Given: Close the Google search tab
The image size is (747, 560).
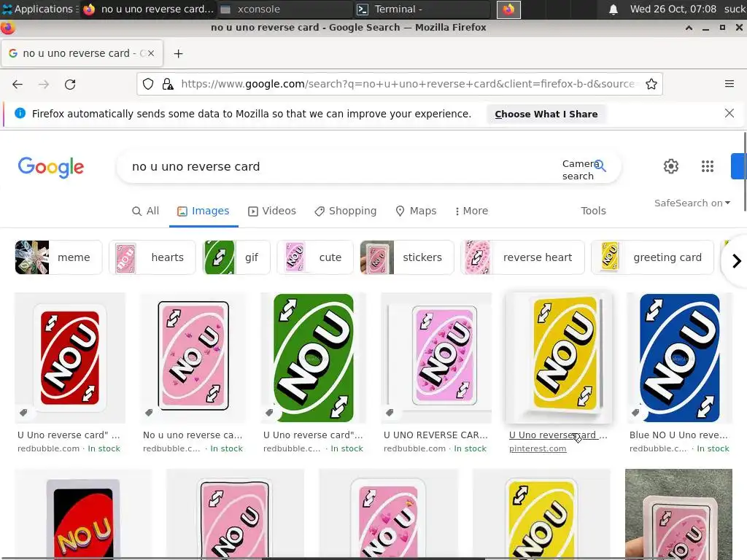Looking at the screenshot, I should coord(151,53).
